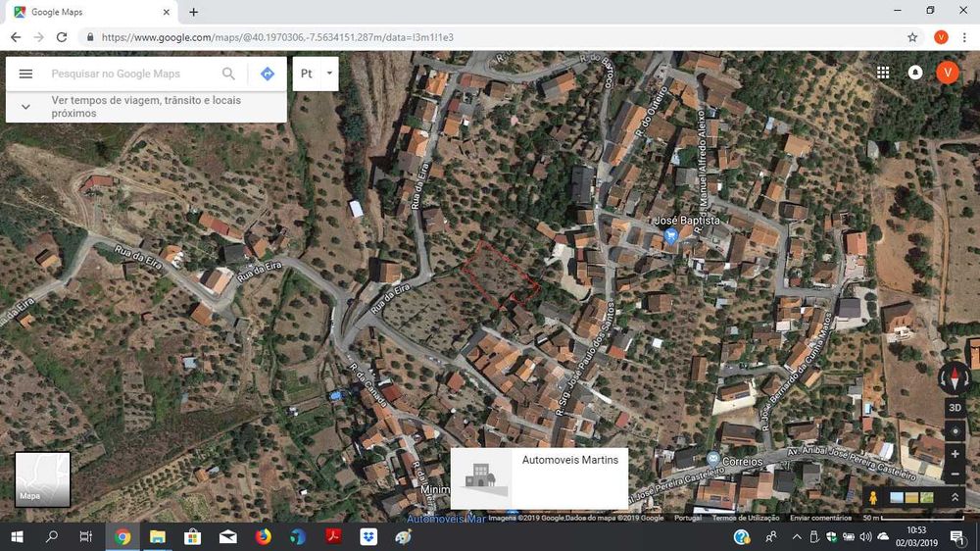
Task: Open the Action Center notifications
Action: 956,536
